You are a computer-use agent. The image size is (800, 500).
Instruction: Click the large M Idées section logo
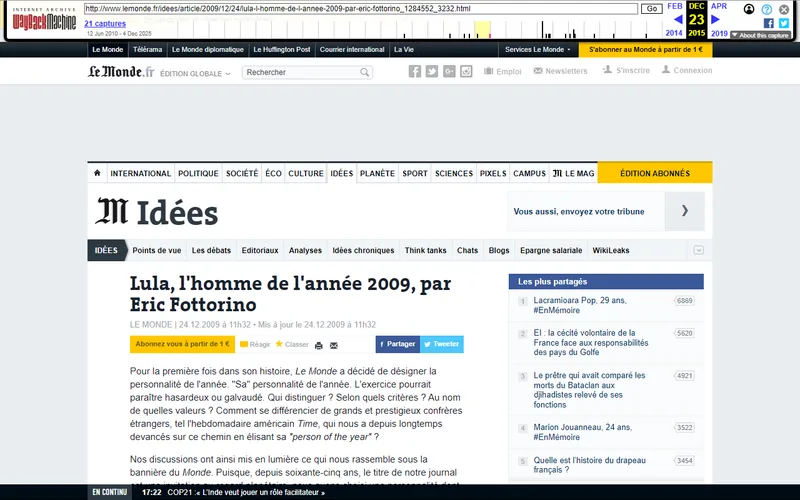[x=157, y=212]
